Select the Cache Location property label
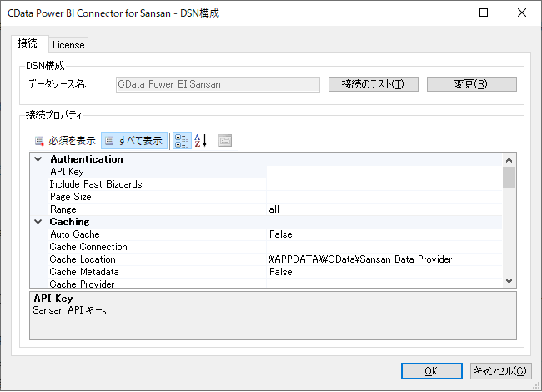The width and height of the screenshot is (542, 392). [x=83, y=259]
